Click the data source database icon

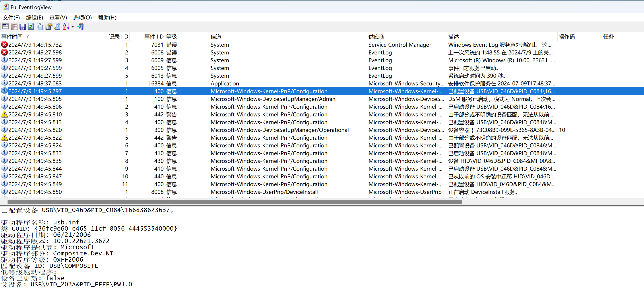point(14,27)
